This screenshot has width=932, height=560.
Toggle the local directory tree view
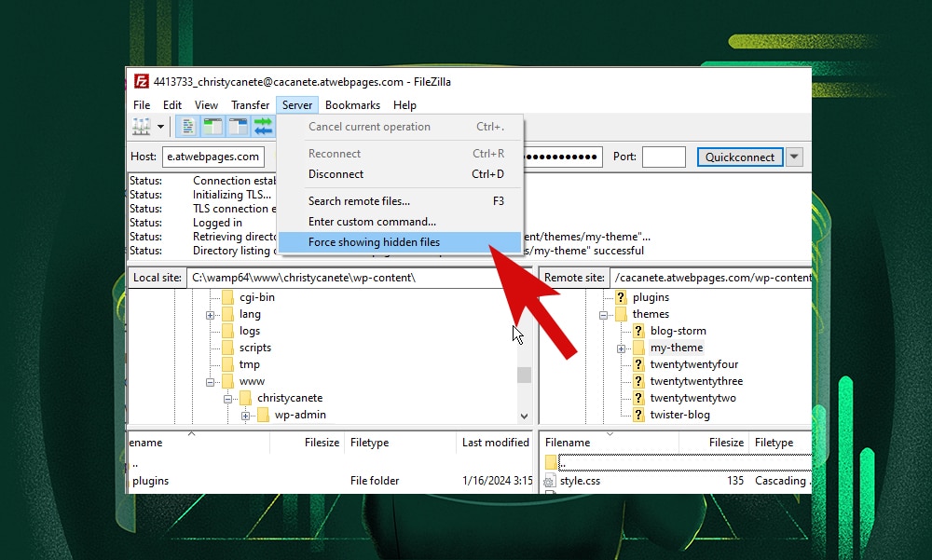(x=212, y=127)
